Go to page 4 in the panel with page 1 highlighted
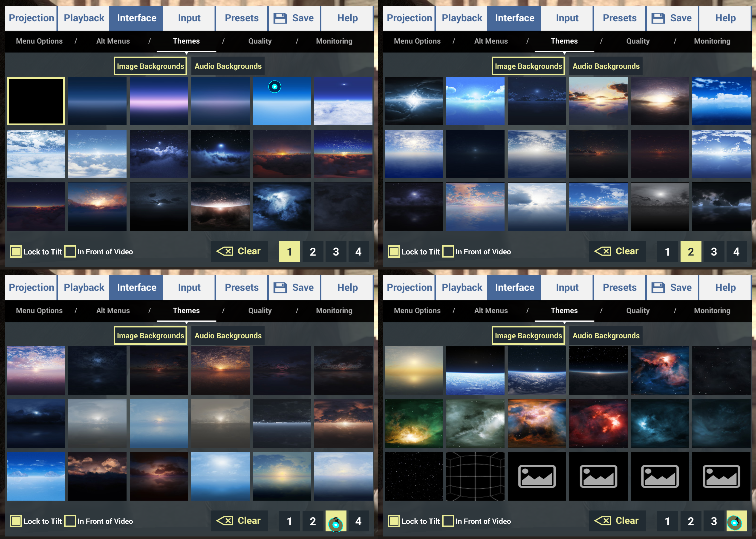Image resolution: width=756 pixels, height=539 pixels. coord(358,252)
